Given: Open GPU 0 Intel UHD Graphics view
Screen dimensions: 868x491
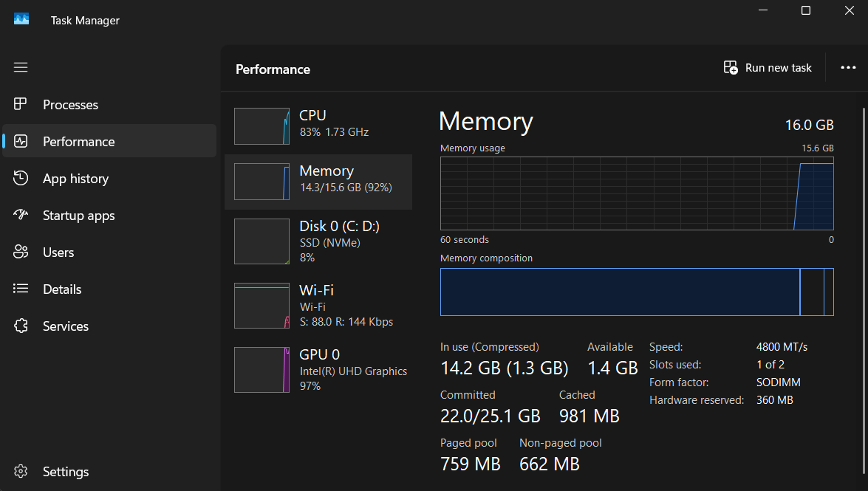Looking at the screenshot, I should (x=318, y=369).
